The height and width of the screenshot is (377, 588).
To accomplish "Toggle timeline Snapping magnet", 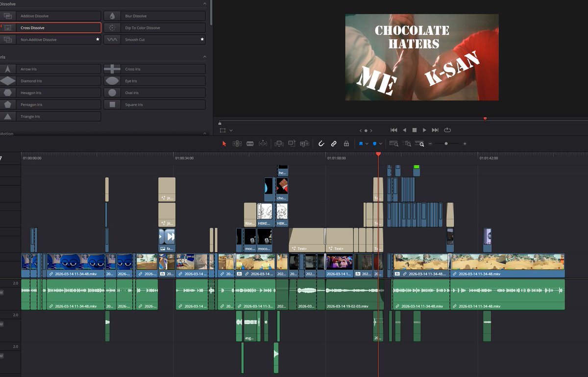I will click(321, 144).
